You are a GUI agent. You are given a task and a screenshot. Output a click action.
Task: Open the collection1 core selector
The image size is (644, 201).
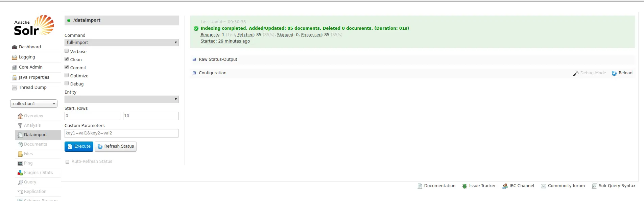[x=34, y=104]
